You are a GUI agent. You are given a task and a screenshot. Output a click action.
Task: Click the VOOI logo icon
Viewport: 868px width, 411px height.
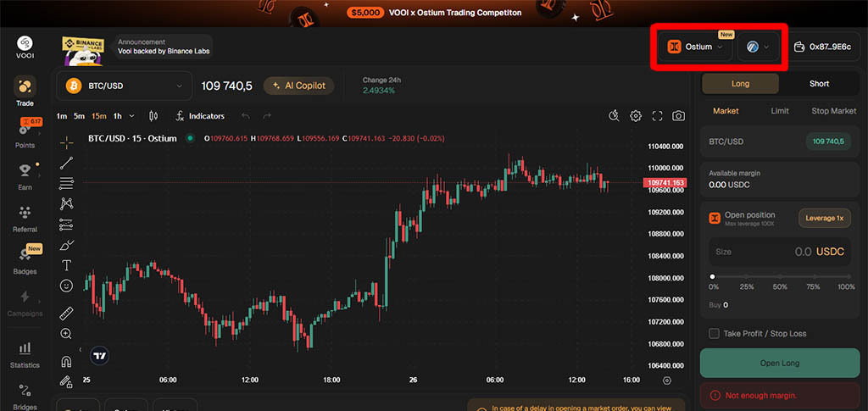(x=25, y=43)
